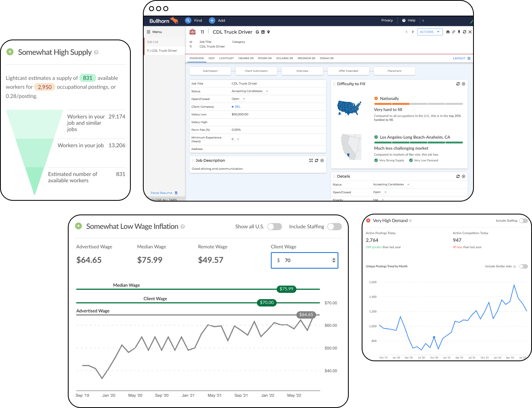
Task: Click the Interview stage button
Action: click(302, 71)
